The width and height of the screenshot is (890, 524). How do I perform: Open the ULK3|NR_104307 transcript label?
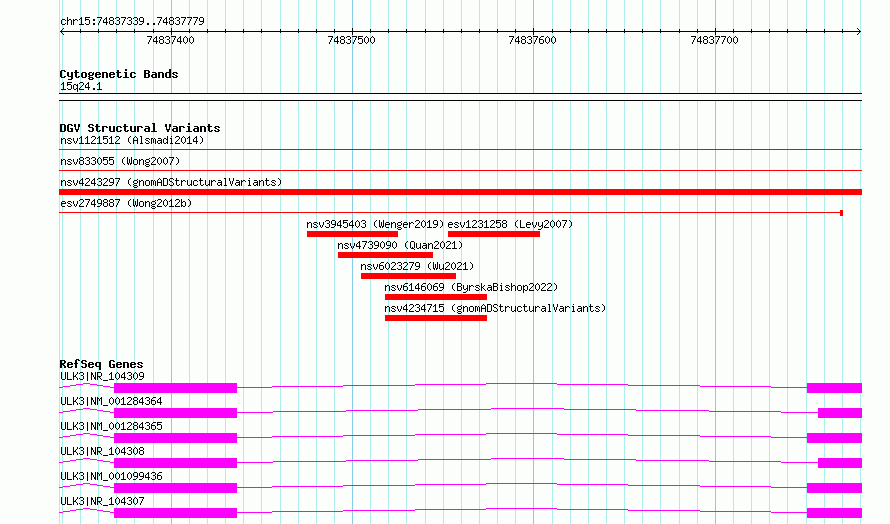tap(102, 501)
